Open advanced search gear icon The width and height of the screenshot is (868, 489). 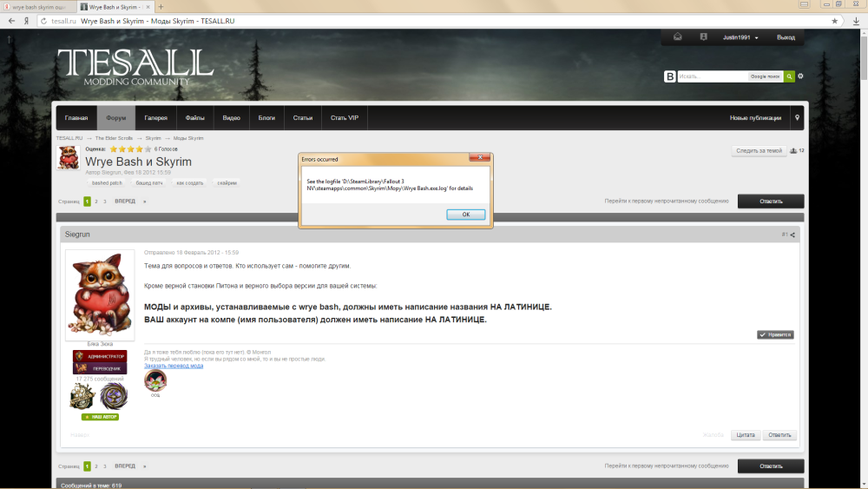(800, 76)
